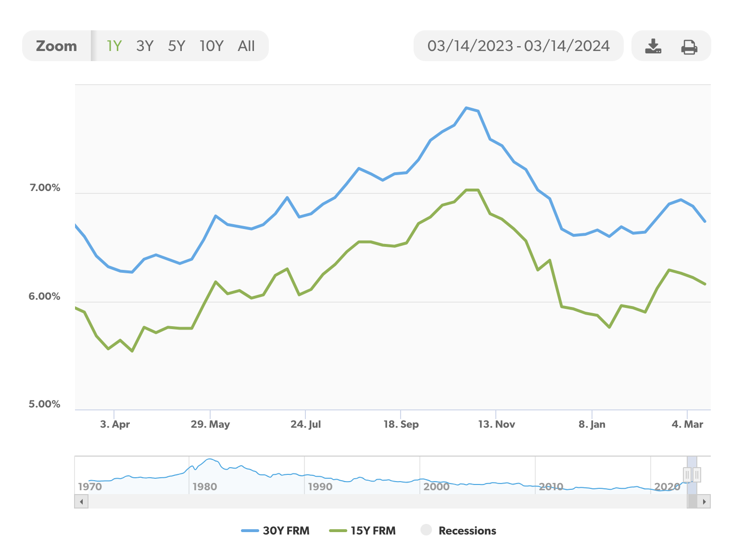Toggle the 30Y FRM series visibility
This screenshot has width=756, height=560.
(x=286, y=531)
